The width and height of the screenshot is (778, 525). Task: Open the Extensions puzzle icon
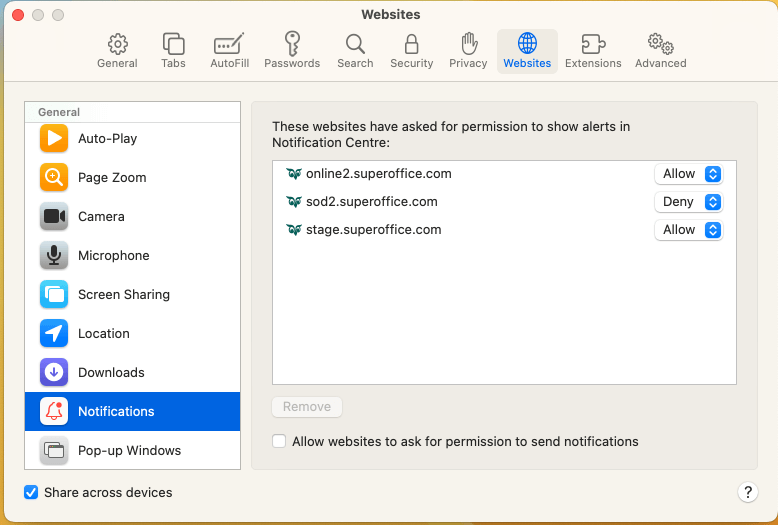[593, 44]
